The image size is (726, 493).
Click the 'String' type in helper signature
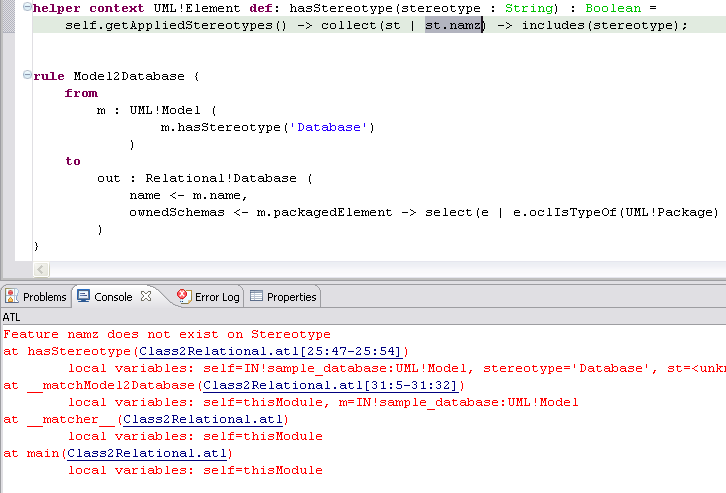point(529,8)
